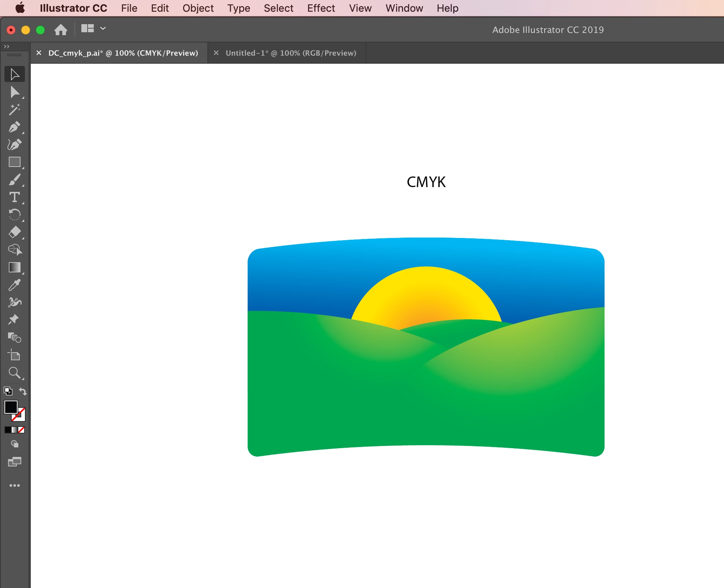The height and width of the screenshot is (588, 724).
Task: Switch to the Untitled-1 document tab
Action: coord(291,53)
